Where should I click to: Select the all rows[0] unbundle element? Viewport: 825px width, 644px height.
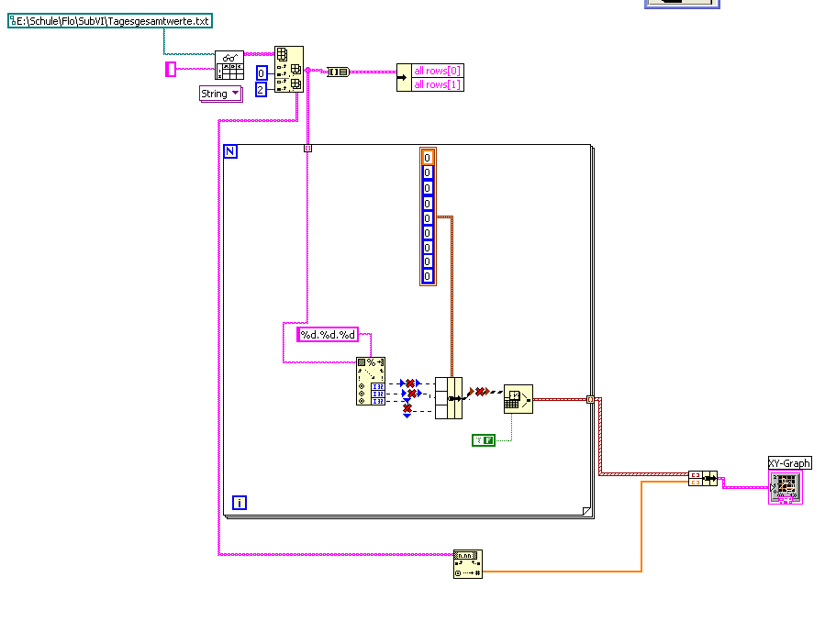coord(437,71)
